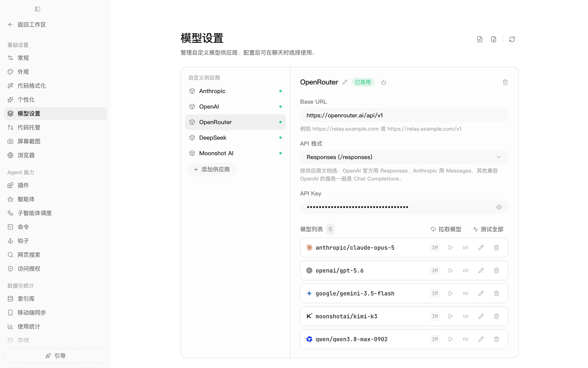Viewport: 588px width, 368px height.
Task: Click link icon for google/gemini-3.5-flash
Action: (x=465, y=293)
